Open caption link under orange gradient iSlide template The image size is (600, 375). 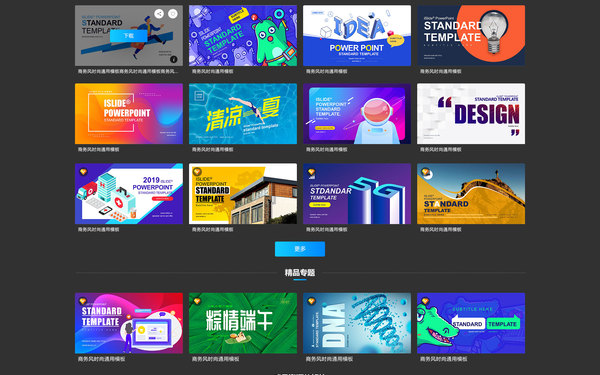coord(99,149)
